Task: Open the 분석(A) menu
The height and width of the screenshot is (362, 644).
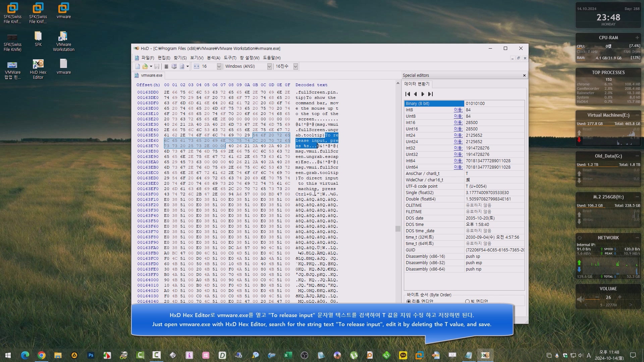Action: tap(214, 58)
